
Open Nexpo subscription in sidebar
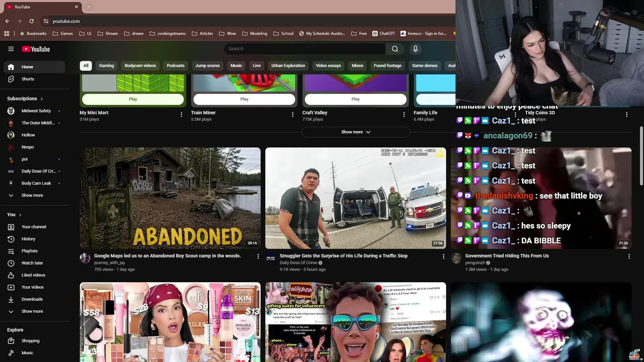pyautogui.click(x=34, y=147)
